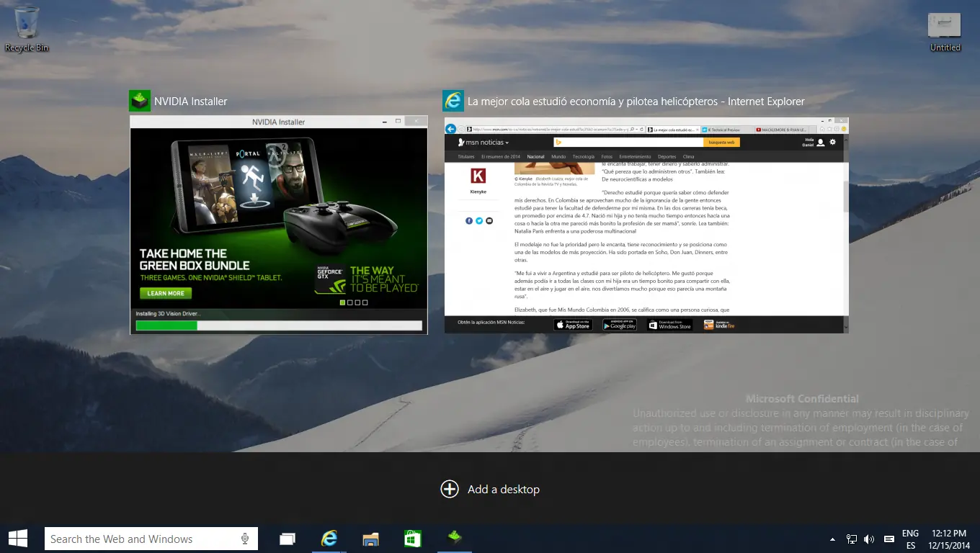Select the NVIDIA Installer window thumbnail
Screen dimensions: 980x553
click(278, 223)
